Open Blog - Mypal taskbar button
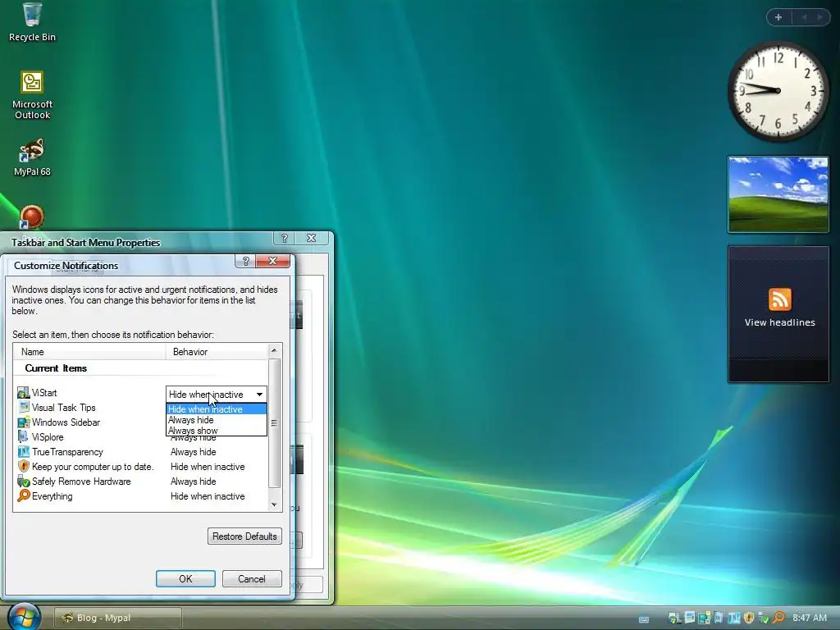Image resolution: width=840 pixels, height=630 pixels. click(x=118, y=618)
